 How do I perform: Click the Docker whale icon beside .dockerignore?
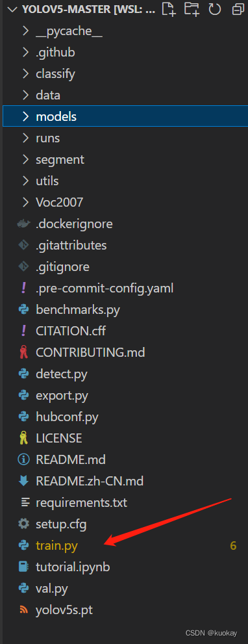click(24, 224)
